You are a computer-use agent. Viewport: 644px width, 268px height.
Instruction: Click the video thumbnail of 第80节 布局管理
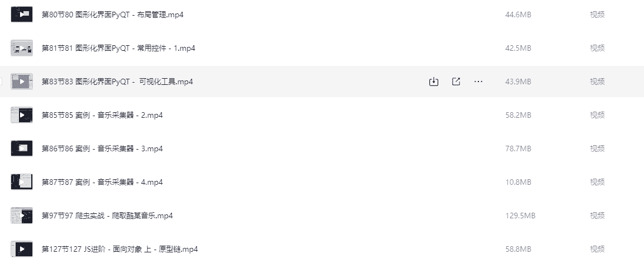[x=22, y=15]
